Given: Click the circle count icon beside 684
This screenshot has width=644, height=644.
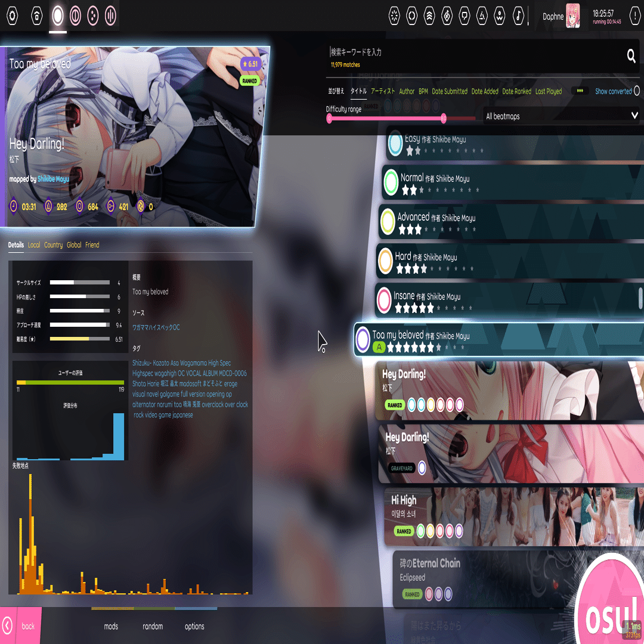Looking at the screenshot, I should click(x=79, y=206).
